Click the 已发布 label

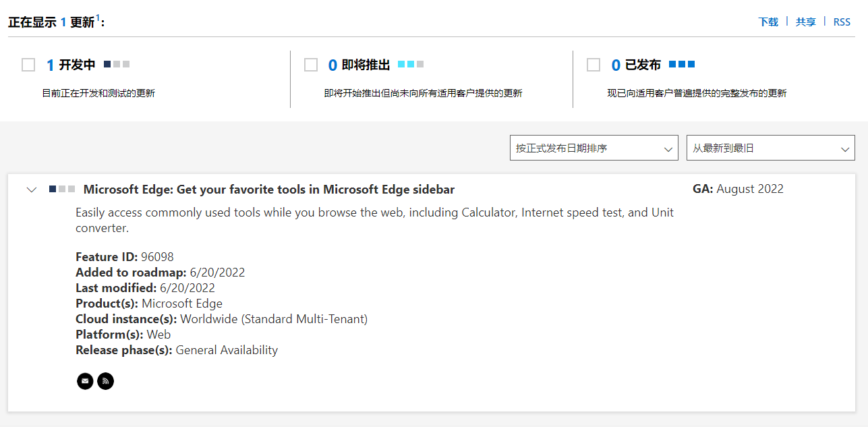[x=643, y=65]
